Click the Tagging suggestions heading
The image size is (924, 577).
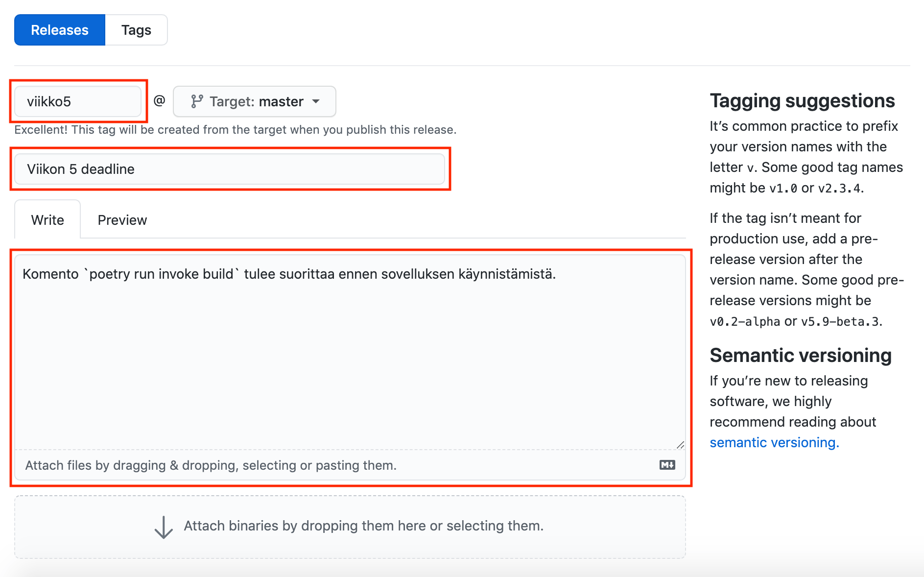click(x=802, y=100)
